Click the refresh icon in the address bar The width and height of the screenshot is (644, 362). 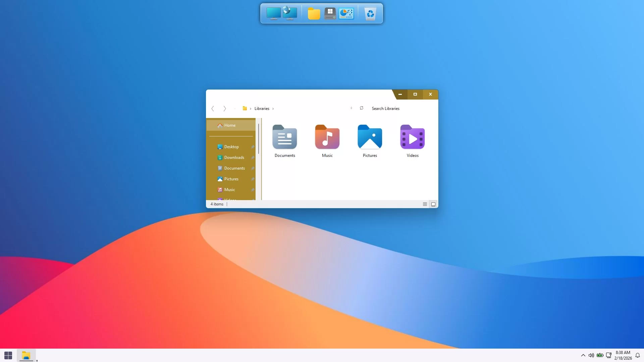point(362,108)
